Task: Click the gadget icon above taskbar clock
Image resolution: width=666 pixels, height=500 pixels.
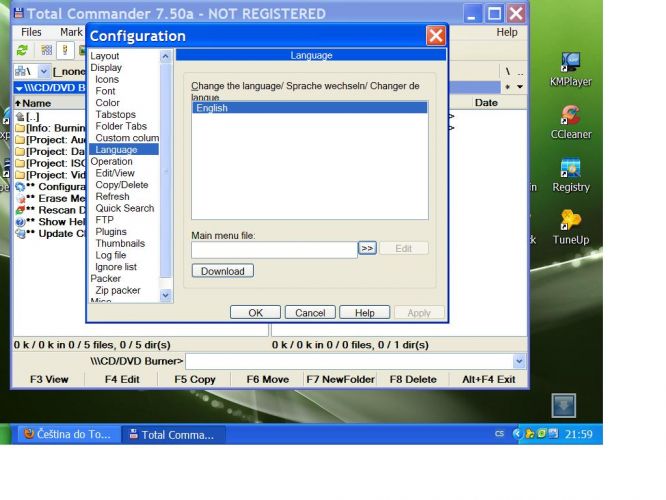Action: tap(564, 405)
